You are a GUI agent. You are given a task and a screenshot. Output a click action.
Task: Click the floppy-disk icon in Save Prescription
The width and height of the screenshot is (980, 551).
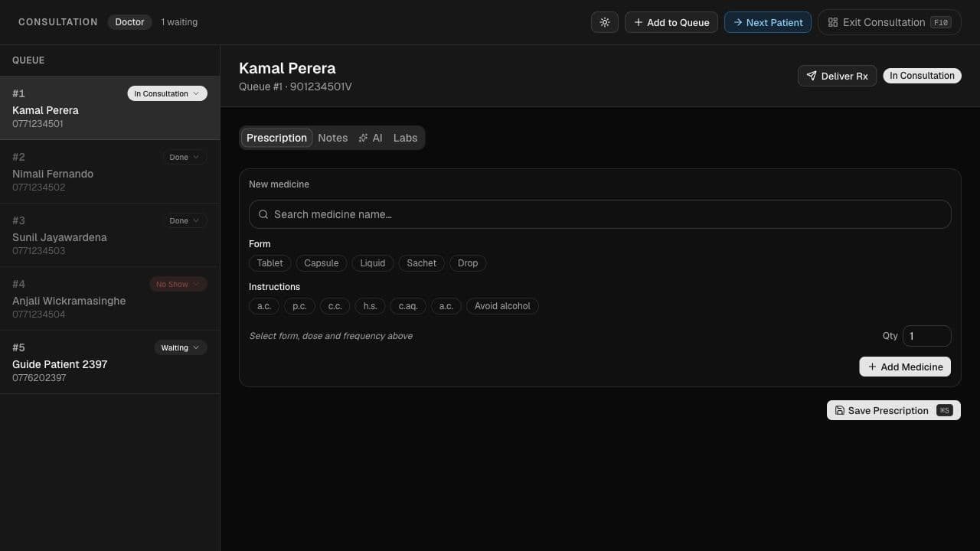click(x=840, y=410)
